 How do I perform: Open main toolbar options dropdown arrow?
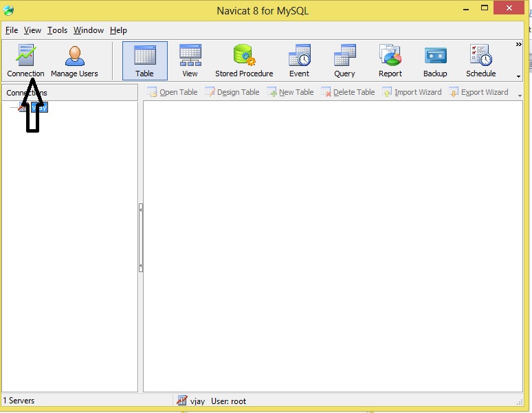(518, 76)
